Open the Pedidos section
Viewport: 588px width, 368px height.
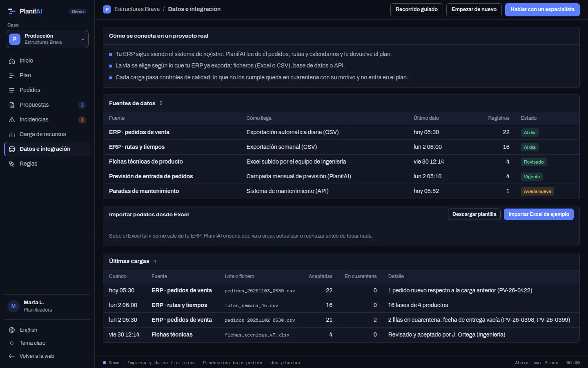47,90
